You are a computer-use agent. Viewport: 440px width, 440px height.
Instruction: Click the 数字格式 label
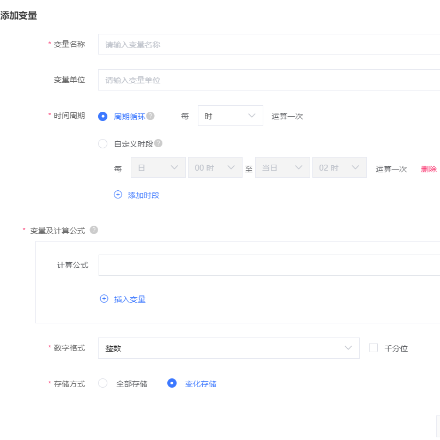pyautogui.click(x=69, y=348)
